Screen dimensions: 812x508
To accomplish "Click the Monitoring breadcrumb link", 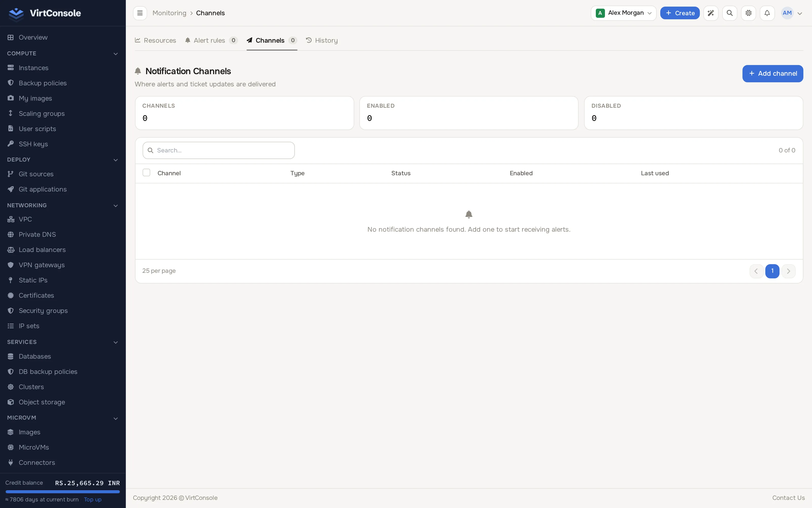I will point(170,13).
